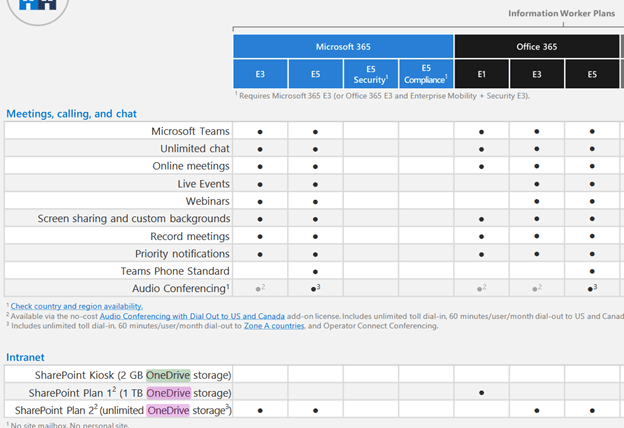Click the Information Worker Plans title
Image resolution: width=624 pixels, height=428 pixels.
(562, 13)
